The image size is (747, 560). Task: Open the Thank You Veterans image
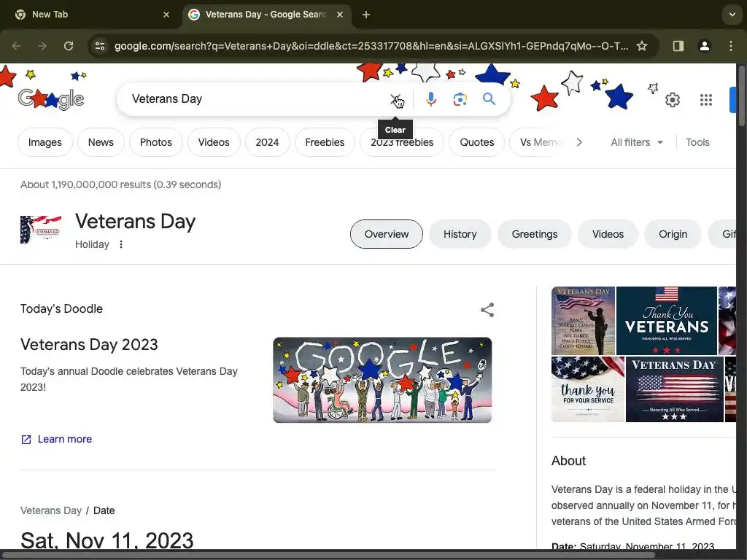pos(667,321)
